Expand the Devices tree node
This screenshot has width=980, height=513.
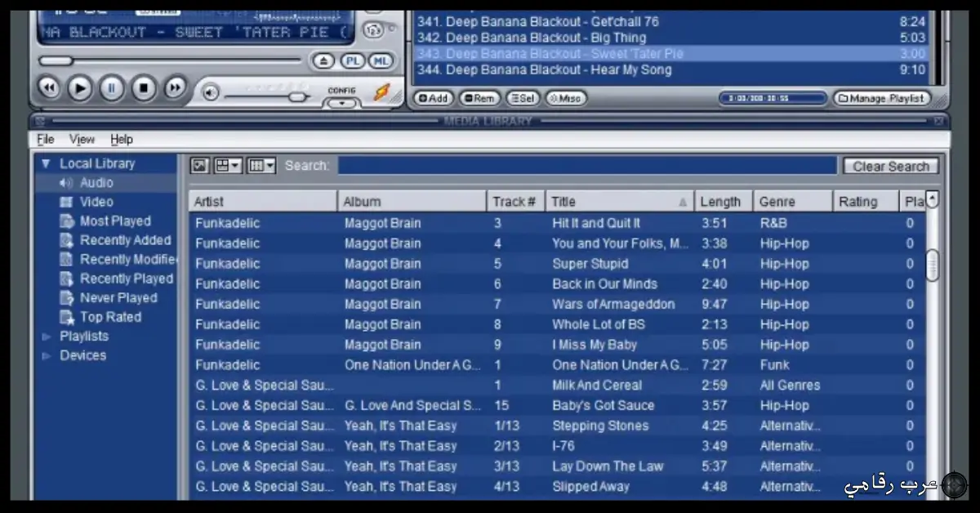click(x=46, y=355)
